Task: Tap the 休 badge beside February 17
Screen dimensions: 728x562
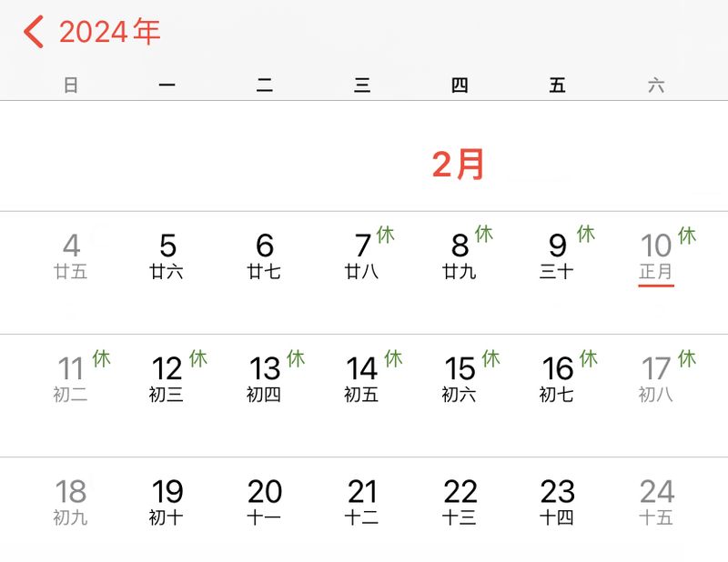Action: point(686,358)
